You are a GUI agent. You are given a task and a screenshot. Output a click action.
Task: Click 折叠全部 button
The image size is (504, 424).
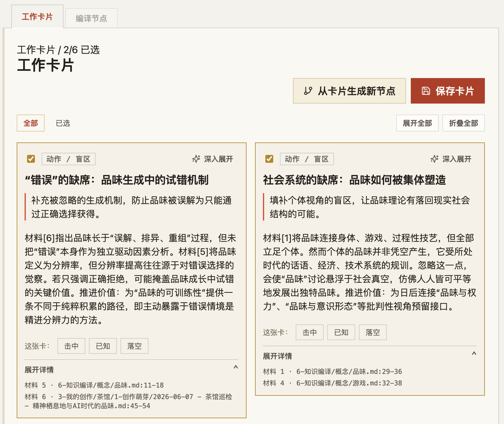(x=463, y=123)
